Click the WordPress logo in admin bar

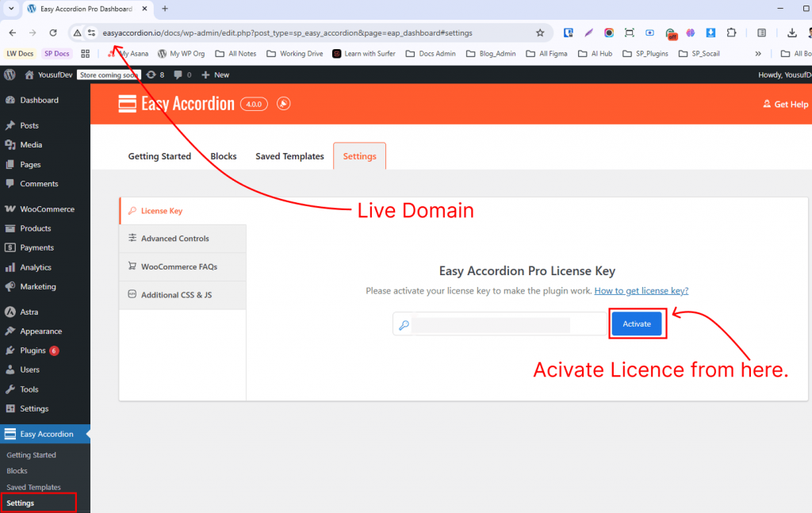click(x=10, y=75)
